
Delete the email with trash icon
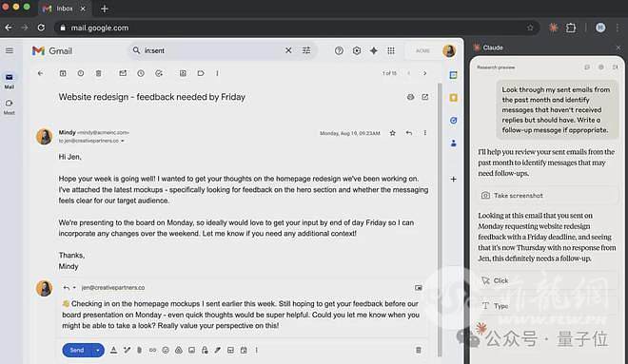99,73
